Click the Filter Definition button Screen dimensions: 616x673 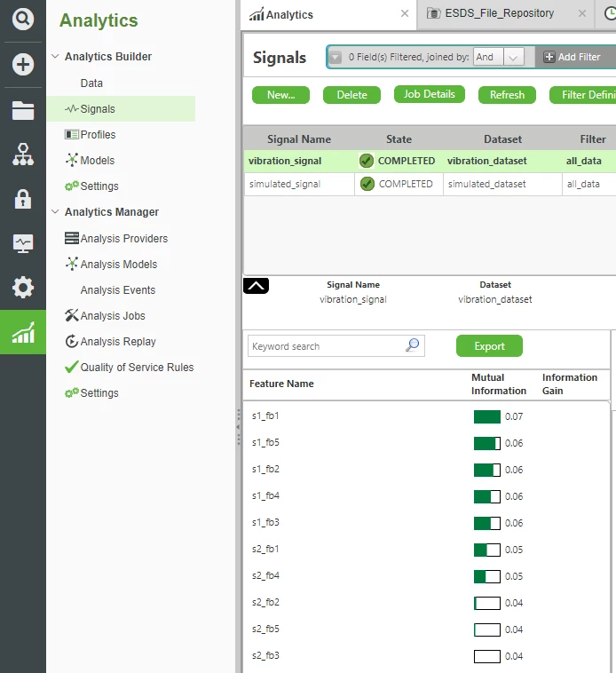pyautogui.click(x=582, y=95)
